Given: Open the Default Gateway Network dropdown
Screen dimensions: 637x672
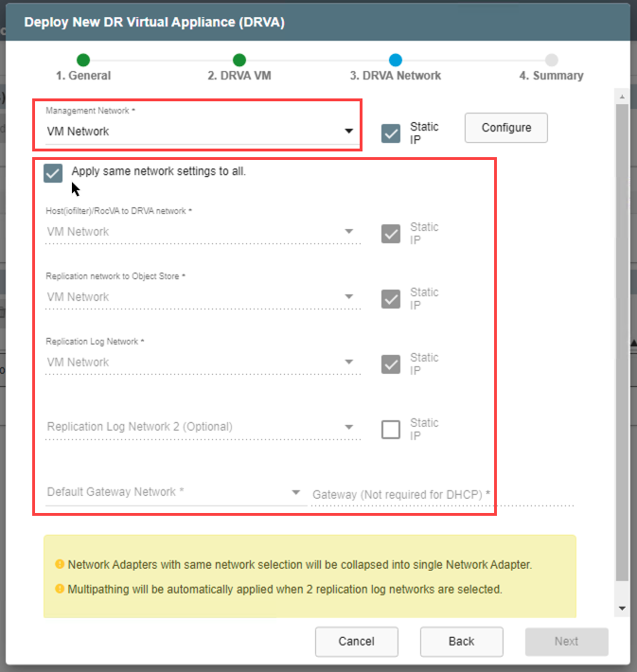Looking at the screenshot, I should click(174, 492).
